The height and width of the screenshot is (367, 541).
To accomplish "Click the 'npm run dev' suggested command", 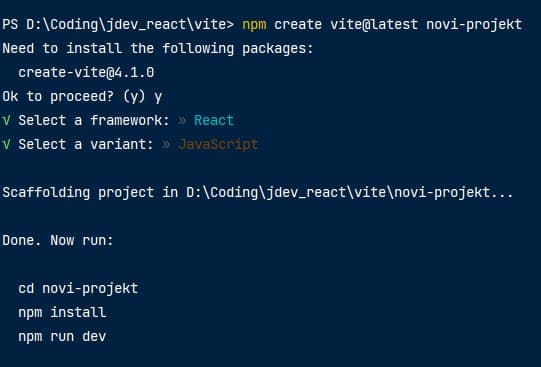I will 62,337.
